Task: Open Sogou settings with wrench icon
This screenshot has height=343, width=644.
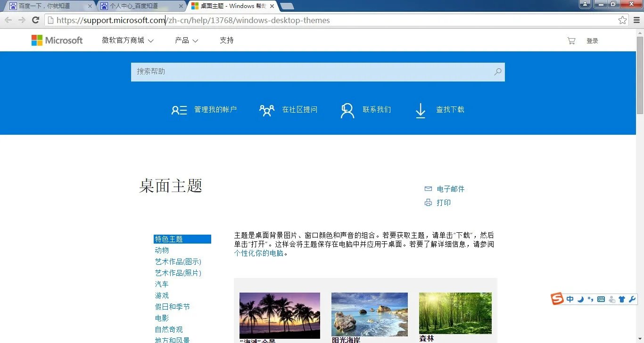Action: pos(632,299)
